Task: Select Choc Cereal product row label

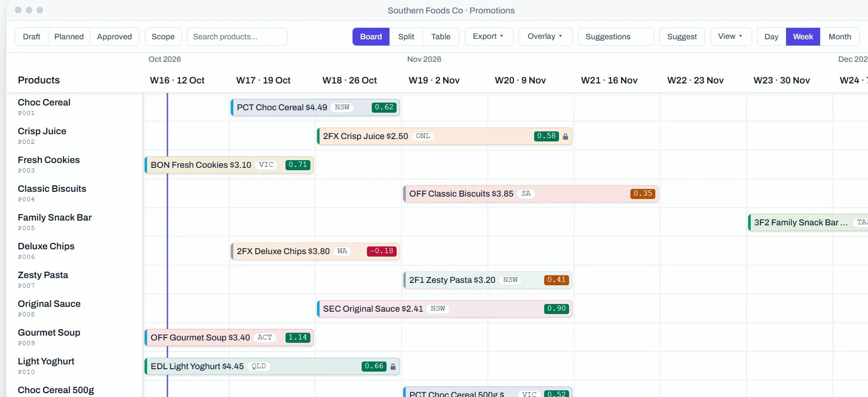Action: pyautogui.click(x=44, y=102)
